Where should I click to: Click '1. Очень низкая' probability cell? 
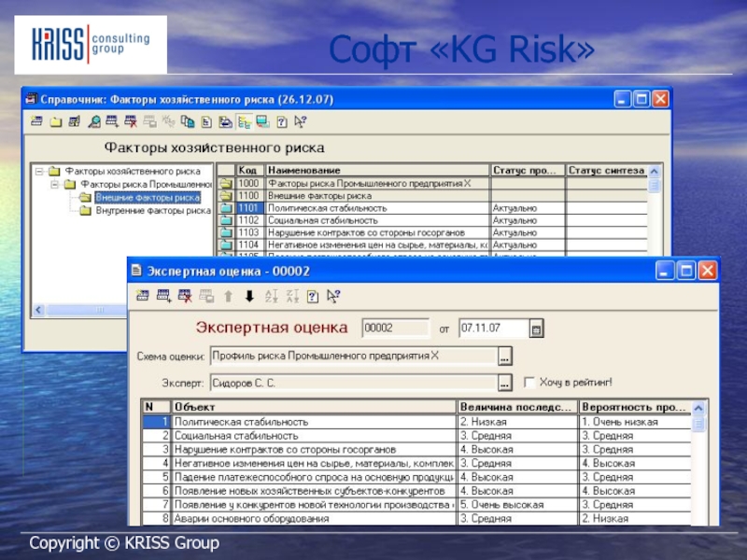point(635,422)
